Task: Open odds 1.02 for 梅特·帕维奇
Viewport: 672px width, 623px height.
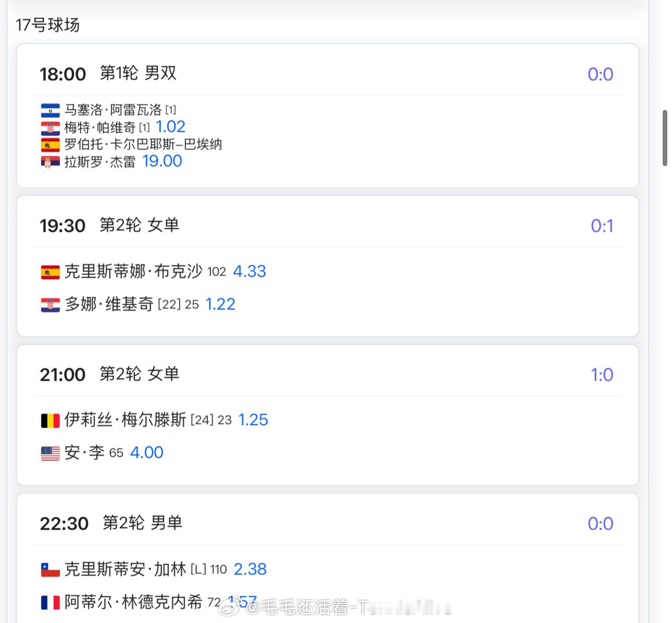Action: [x=170, y=127]
